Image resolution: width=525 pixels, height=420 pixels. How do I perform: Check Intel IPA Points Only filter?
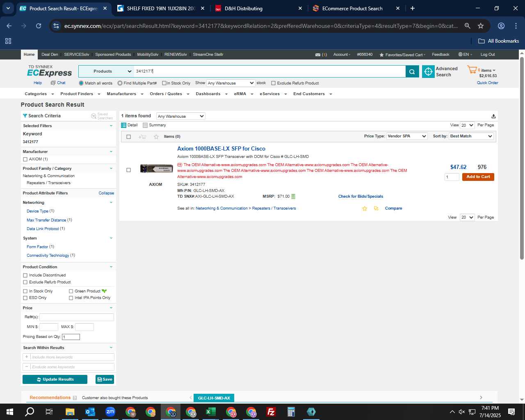(71, 298)
